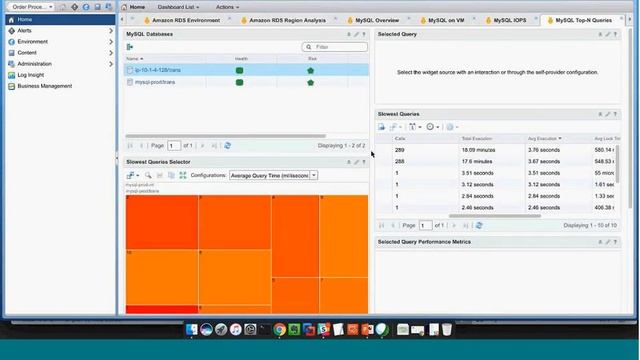Screen dimensions: 640x360
Task: Select the mysql-prod/trans database row
Action: pos(246,82)
